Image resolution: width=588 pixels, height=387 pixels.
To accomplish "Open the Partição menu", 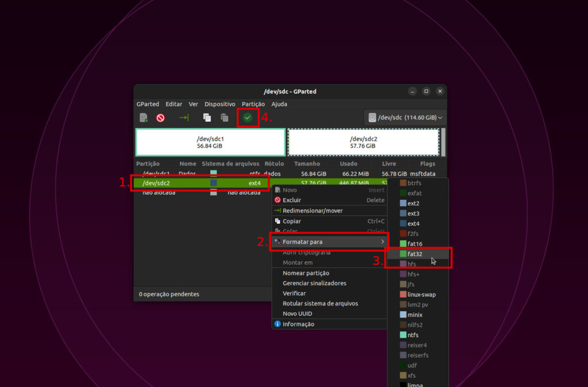I will coord(253,105).
